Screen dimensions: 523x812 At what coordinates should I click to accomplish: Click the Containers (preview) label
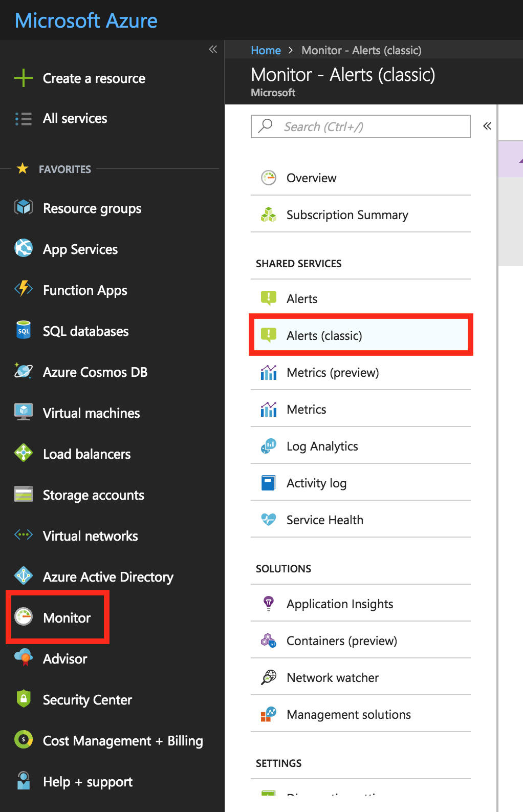pyautogui.click(x=342, y=641)
